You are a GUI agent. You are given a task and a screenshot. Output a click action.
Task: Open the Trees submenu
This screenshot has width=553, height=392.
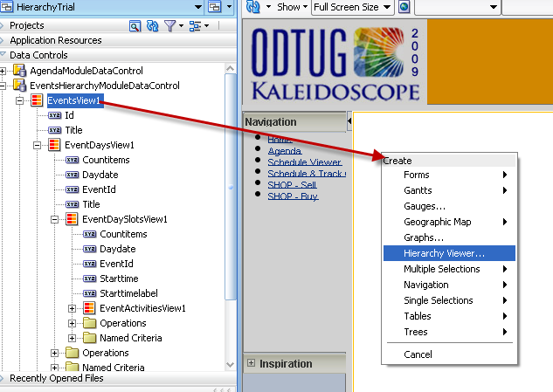[x=449, y=332]
